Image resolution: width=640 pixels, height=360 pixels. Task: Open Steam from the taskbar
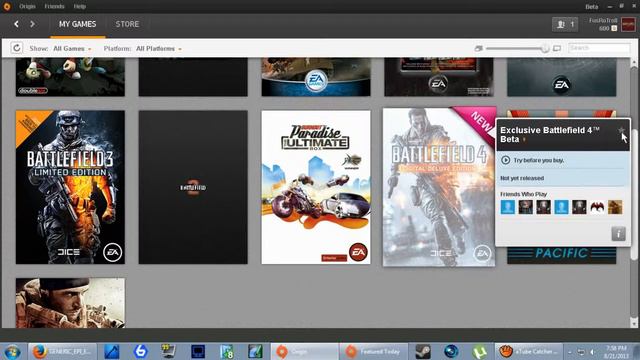click(423, 351)
